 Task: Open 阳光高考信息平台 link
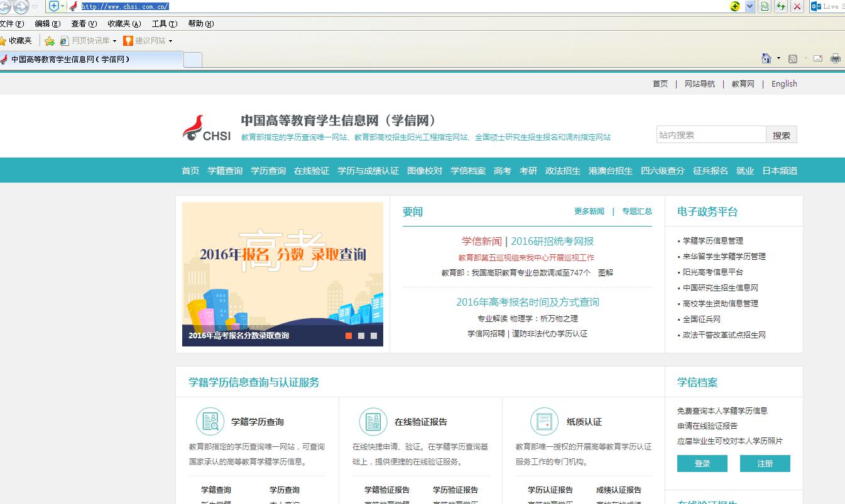point(713,272)
